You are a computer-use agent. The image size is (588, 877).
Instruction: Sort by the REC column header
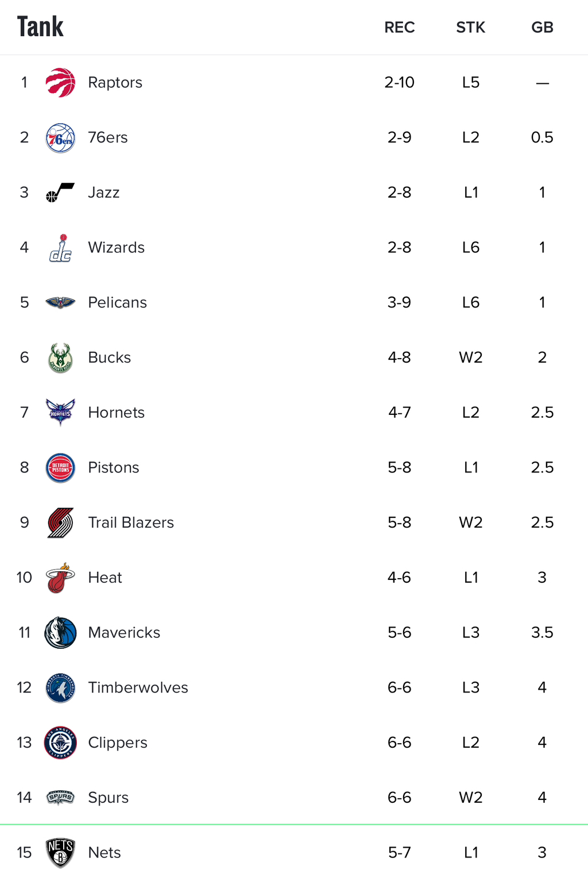(400, 27)
